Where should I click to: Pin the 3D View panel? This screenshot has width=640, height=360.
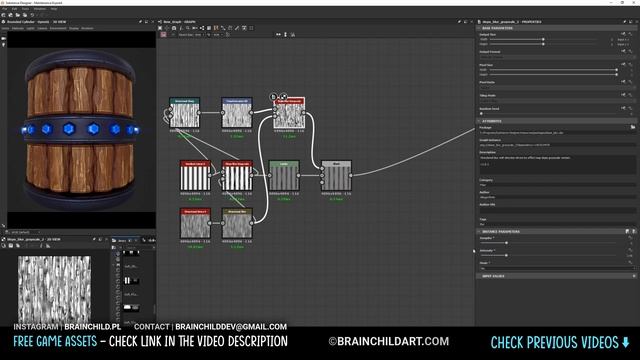click(140, 22)
